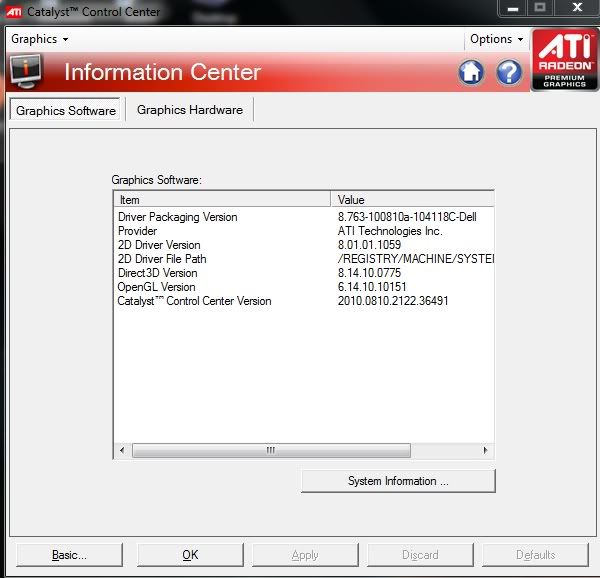The height and width of the screenshot is (578, 600).
Task: Select the 2D Driver Version row
Action: click(x=304, y=245)
